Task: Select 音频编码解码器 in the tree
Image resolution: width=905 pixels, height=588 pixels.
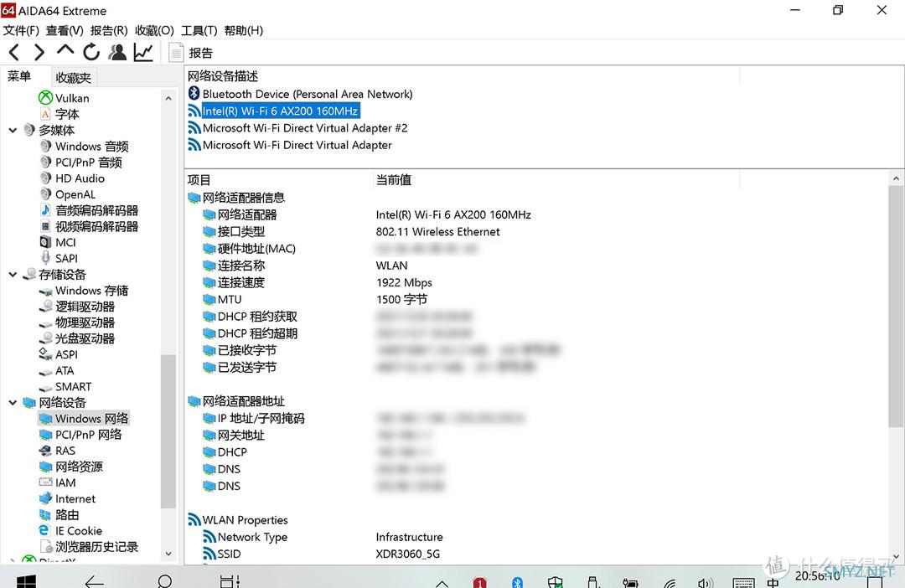Action: coord(96,210)
